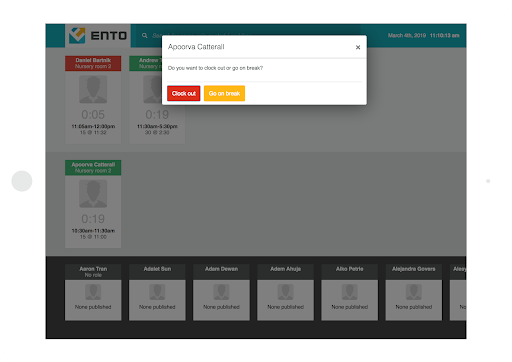Click Apoorva Catterall's green name header

(x=93, y=168)
